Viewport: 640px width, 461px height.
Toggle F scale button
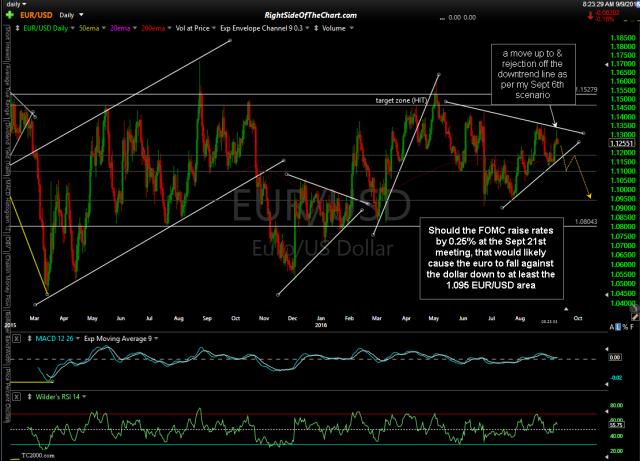click(x=632, y=327)
